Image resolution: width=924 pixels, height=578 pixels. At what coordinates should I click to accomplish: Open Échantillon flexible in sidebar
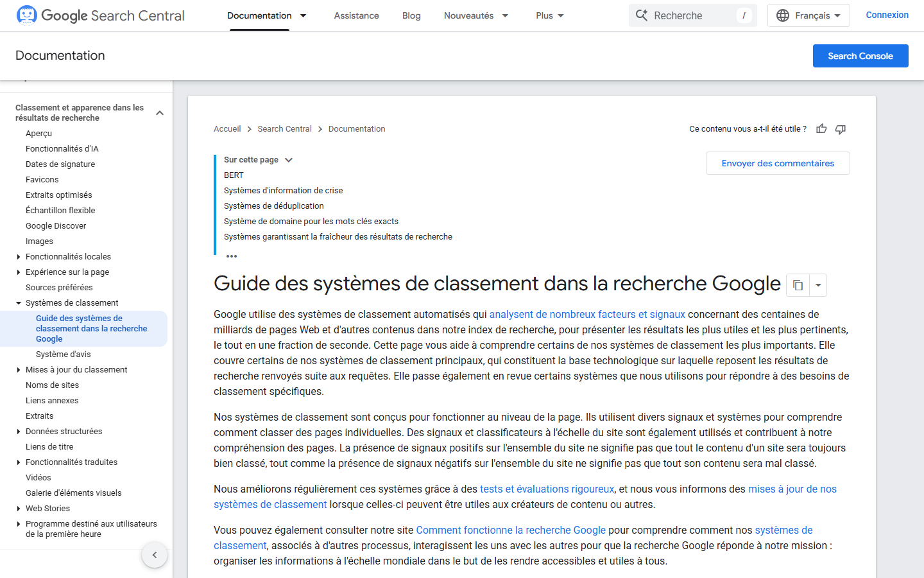pyautogui.click(x=60, y=211)
